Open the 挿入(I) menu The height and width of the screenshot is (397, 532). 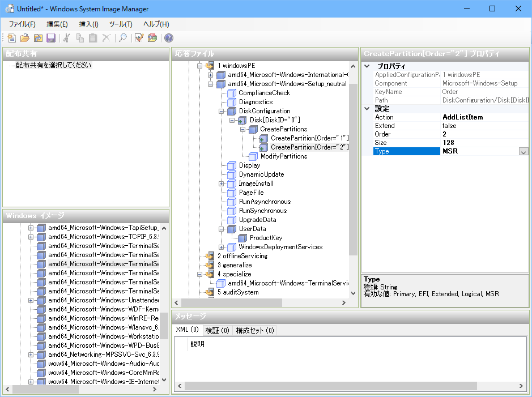click(88, 24)
